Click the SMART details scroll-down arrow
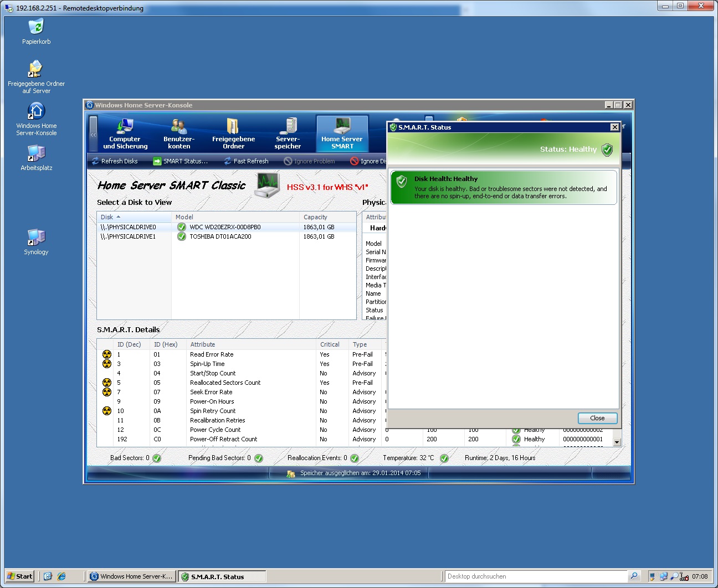Viewport: 718px width, 588px height. pos(617,442)
